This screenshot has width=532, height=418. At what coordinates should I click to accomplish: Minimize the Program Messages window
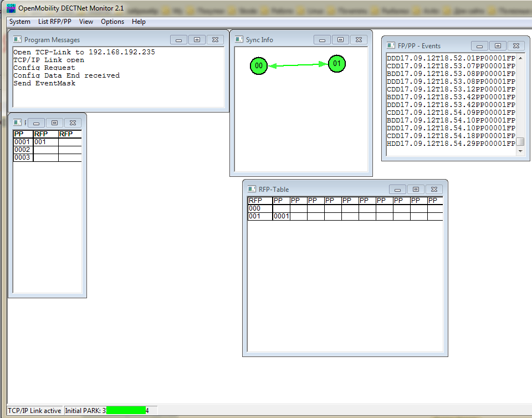pyautogui.click(x=179, y=40)
